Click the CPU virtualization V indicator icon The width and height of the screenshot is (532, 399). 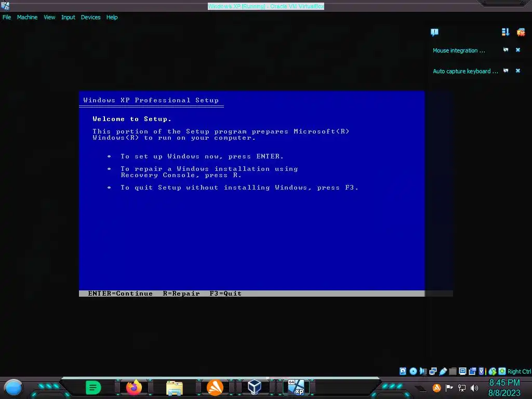click(482, 371)
